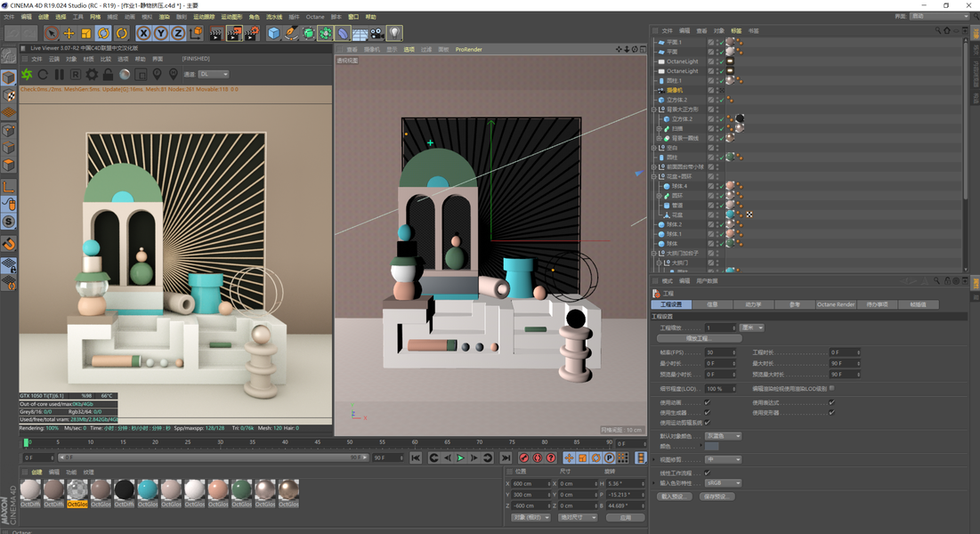Click the home icon in Object Manager
980x534 pixels.
pyautogui.click(x=947, y=30)
